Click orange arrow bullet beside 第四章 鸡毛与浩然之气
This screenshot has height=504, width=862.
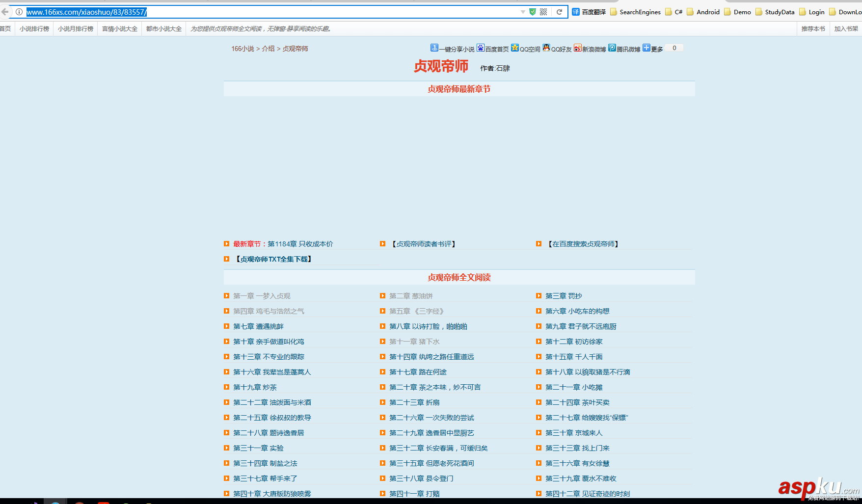click(226, 311)
